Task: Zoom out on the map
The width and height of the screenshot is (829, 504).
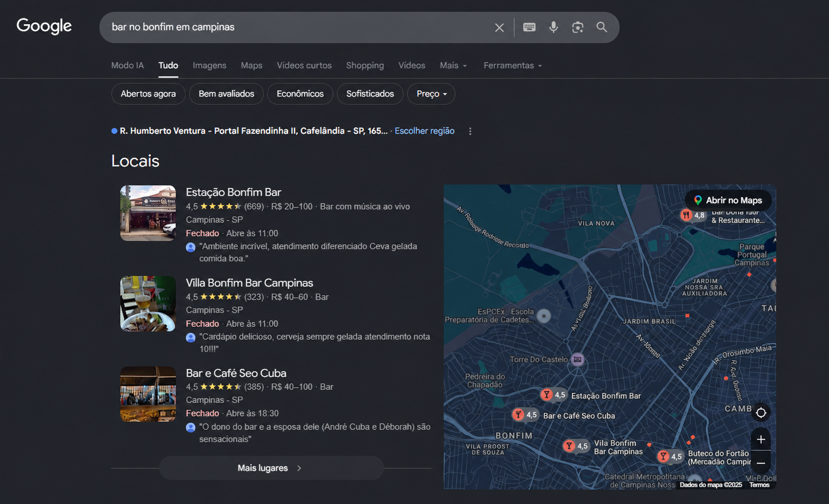Action: [x=761, y=463]
